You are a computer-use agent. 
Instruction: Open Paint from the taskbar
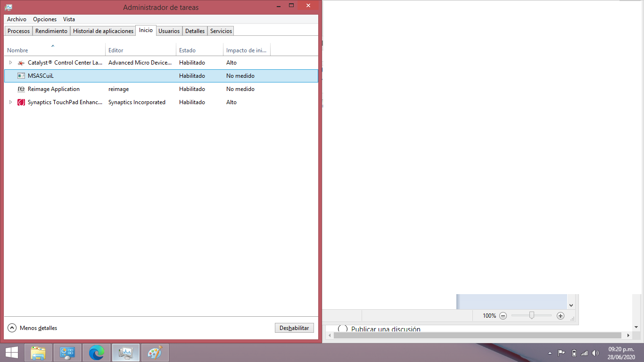[155, 353]
